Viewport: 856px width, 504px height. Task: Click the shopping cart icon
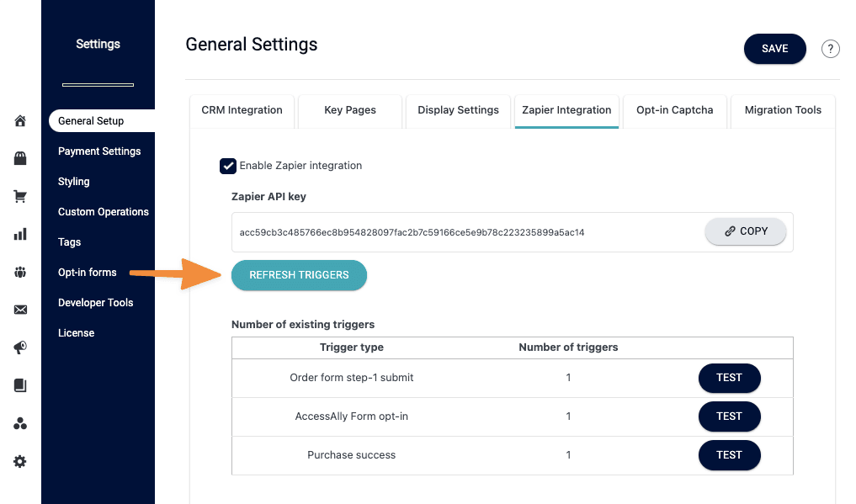point(20,197)
